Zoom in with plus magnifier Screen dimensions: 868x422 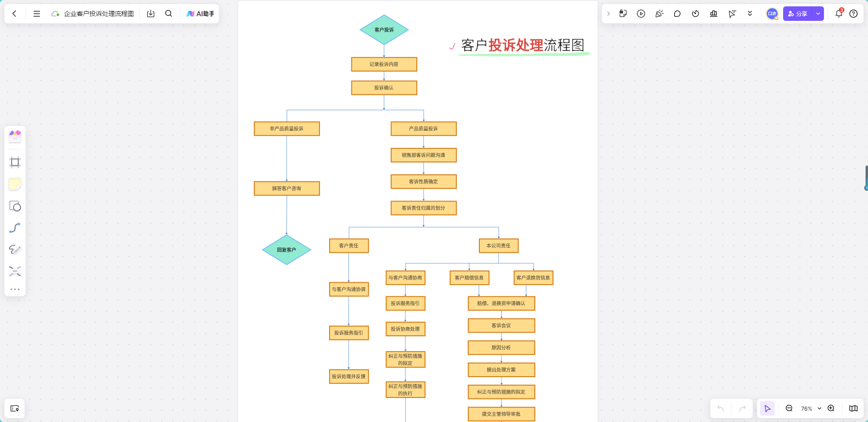(831, 408)
